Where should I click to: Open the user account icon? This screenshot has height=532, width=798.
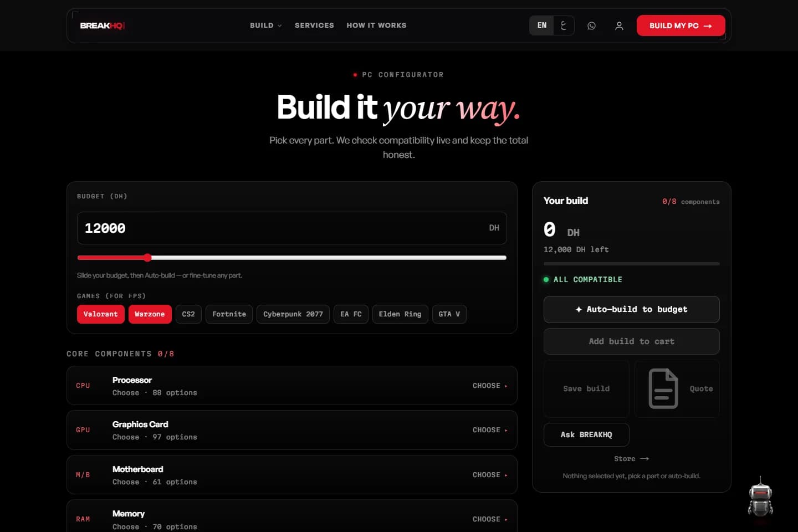pyautogui.click(x=619, y=25)
